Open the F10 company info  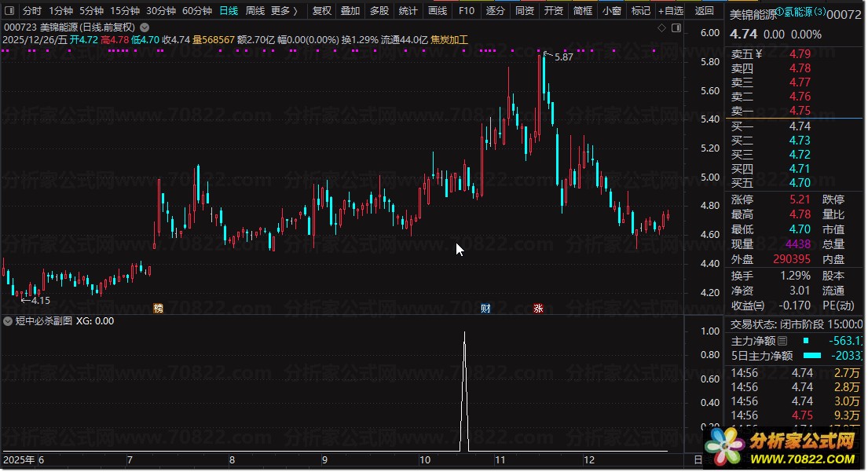click(x=466, y=11)
